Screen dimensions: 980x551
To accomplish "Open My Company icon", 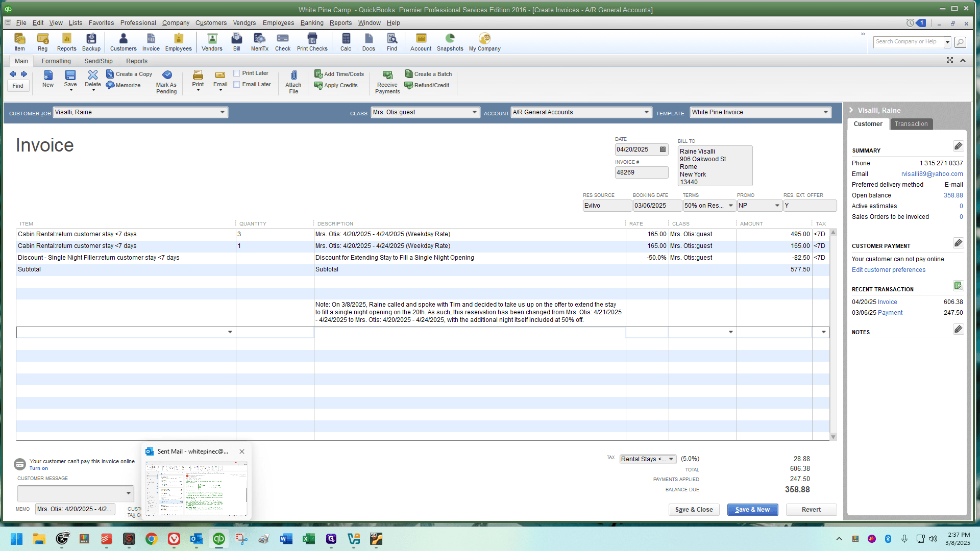I will click(485, 42).
